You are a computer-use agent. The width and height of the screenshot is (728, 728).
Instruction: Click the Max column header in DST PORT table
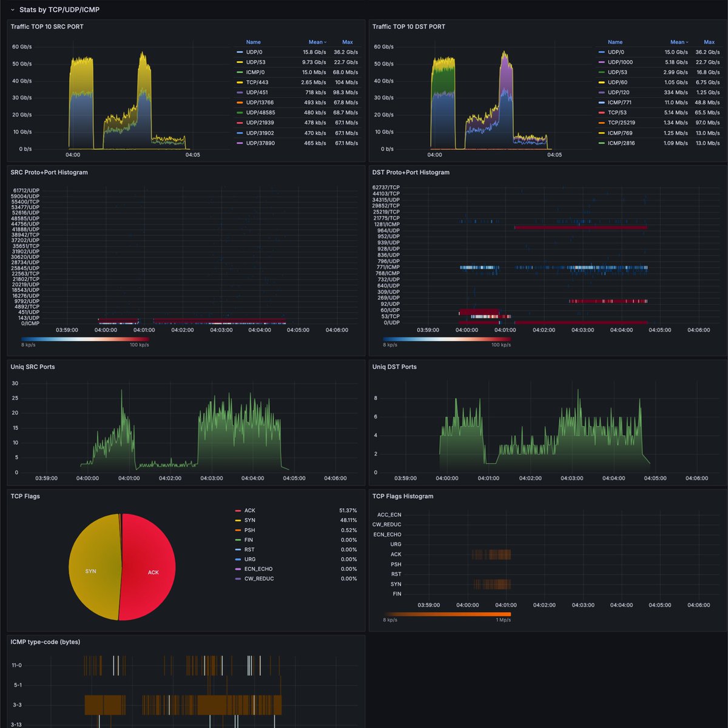tap(709, 42)
